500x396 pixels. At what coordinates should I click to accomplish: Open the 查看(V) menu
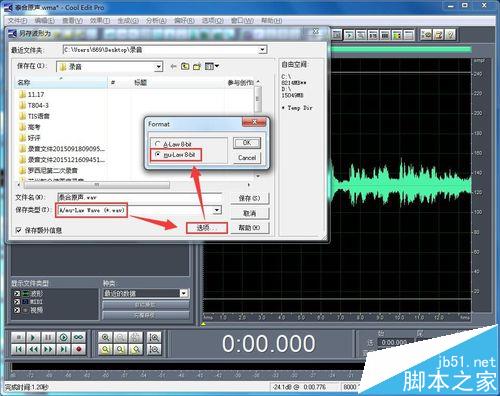pos(72,21)
